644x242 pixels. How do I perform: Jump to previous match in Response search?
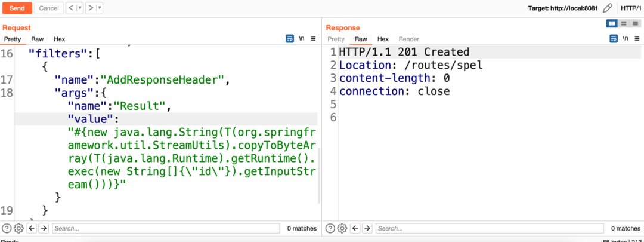pos(355,228)
